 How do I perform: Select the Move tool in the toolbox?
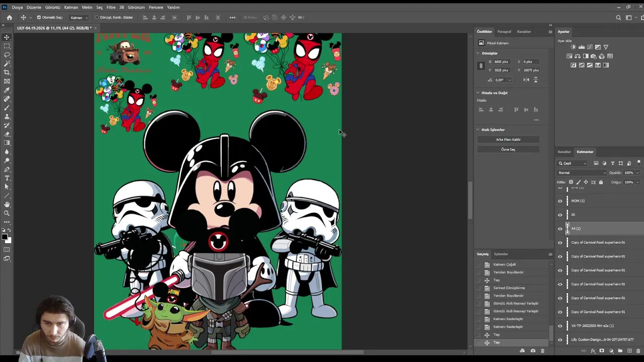[x=7, y=37]
